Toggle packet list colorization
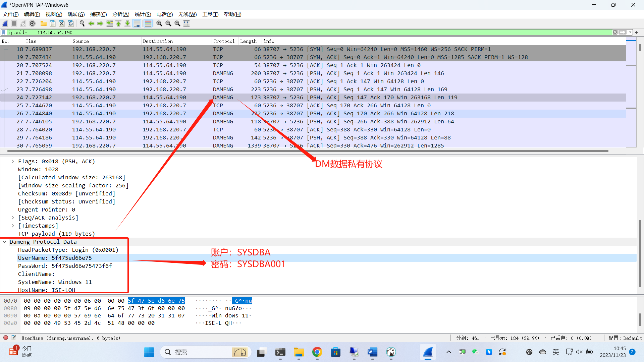The height and width of the screenshot is (362, 644). point(148,23)
